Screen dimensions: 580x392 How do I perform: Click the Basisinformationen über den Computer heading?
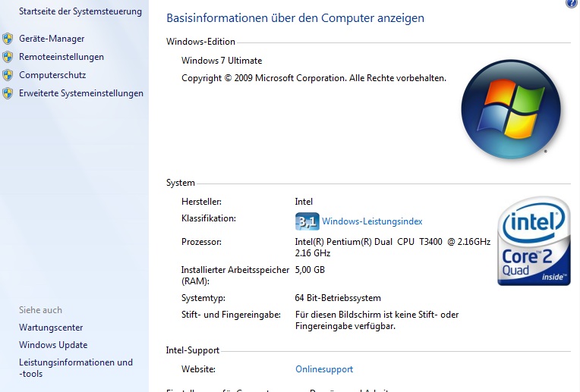point(295,17)
